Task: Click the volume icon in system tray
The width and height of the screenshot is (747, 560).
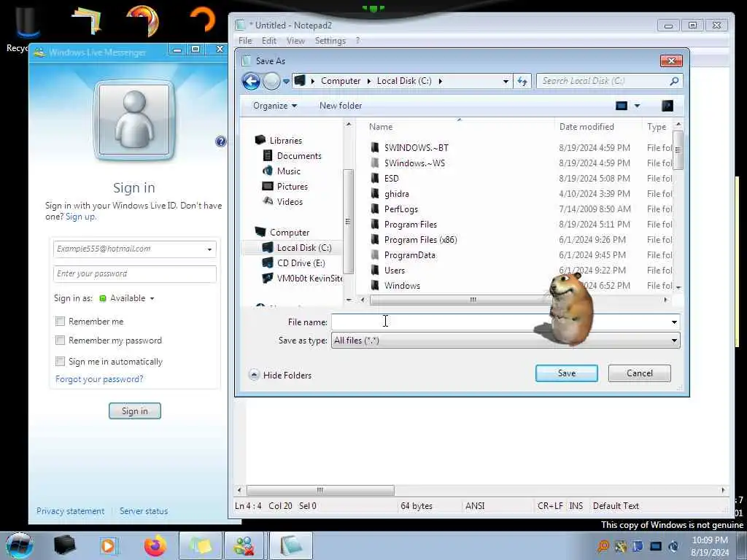Action: point(673,546)
